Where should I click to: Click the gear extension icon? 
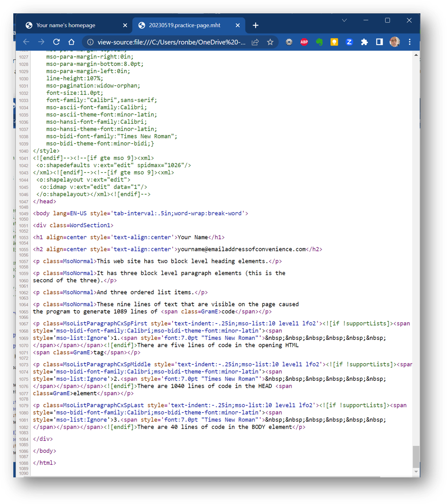click(289, 42)
